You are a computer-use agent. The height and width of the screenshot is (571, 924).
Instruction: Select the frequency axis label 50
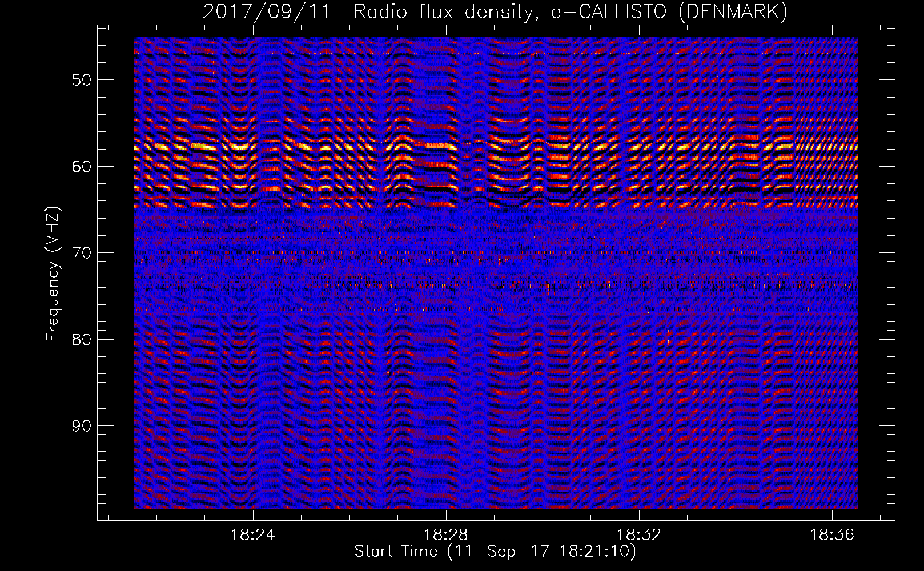coord(82,80)
